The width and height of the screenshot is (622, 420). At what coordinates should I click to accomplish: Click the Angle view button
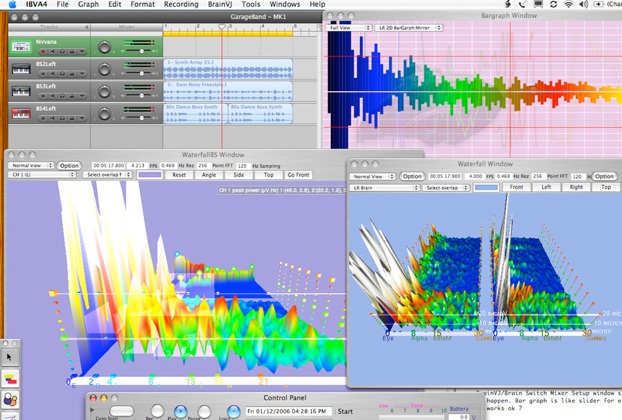coord(209,175)
